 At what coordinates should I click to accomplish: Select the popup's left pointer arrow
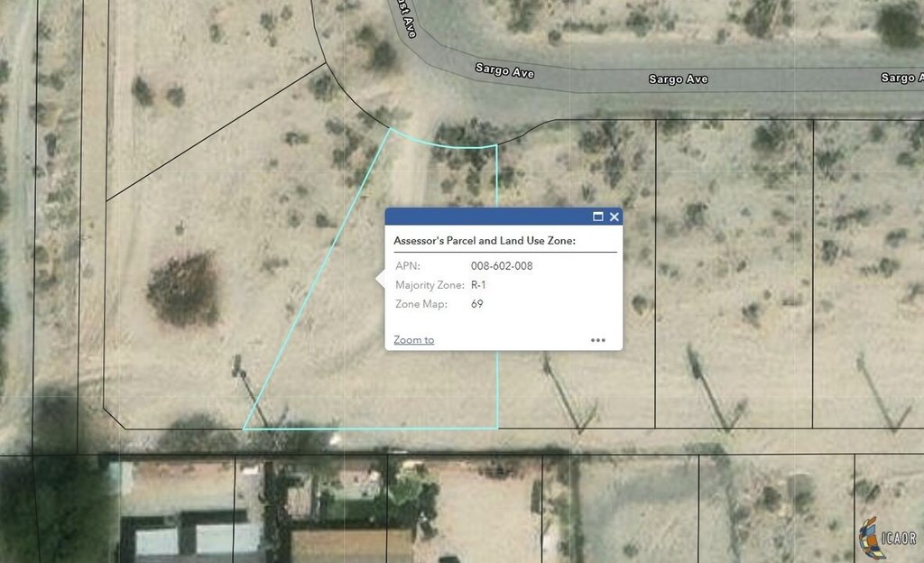pos(380,279)
